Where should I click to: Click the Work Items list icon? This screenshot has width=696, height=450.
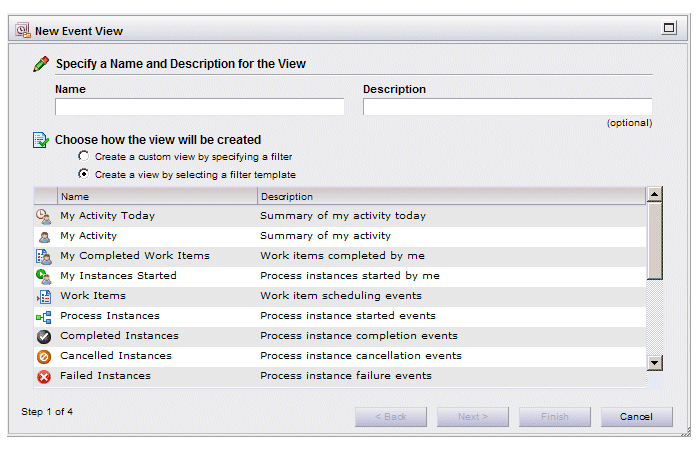tap(44, 296)
